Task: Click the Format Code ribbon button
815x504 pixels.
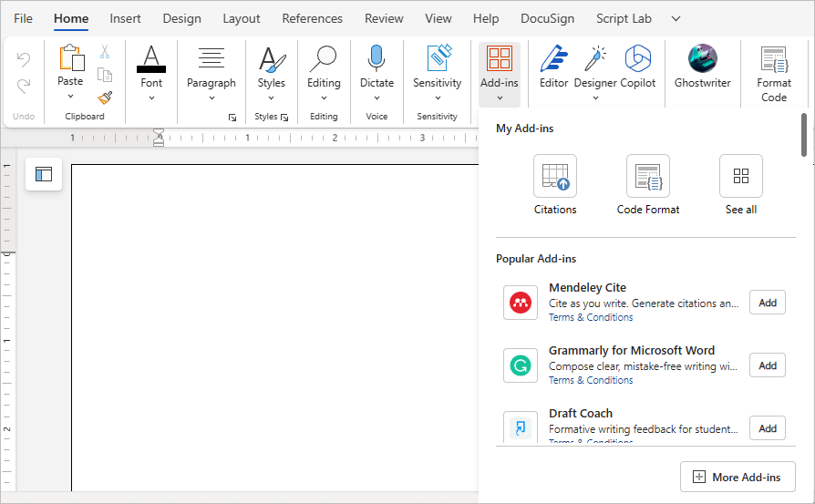Action: point(774,73)
